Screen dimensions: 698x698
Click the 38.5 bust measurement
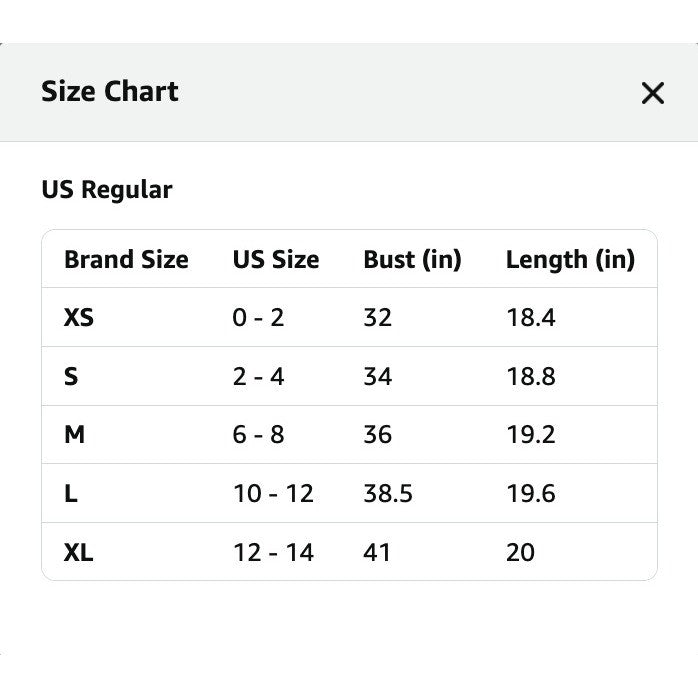pyautogui.click(x=388, y=494)
